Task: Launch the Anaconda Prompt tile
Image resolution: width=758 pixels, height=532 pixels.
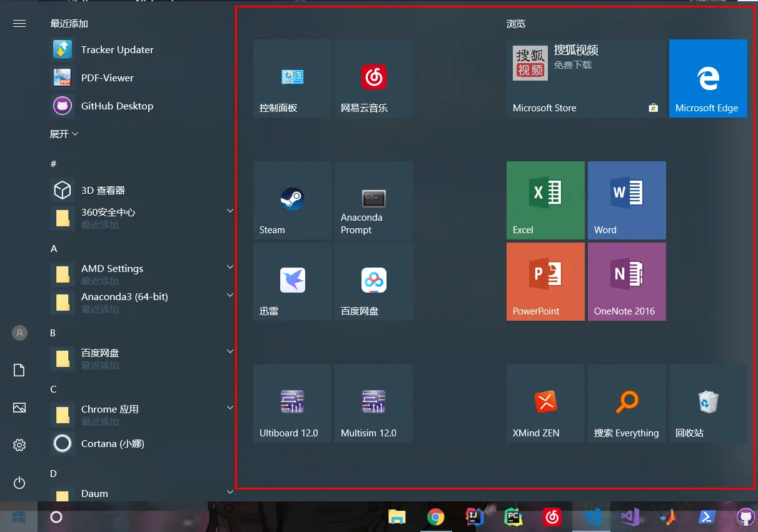Action: 373,201
